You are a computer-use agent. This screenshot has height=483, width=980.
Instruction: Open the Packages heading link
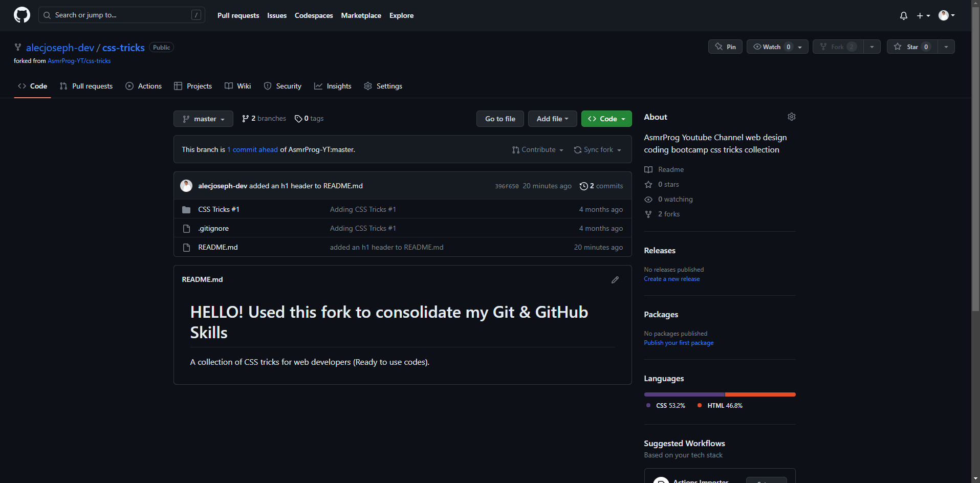(x=661, y=315)
